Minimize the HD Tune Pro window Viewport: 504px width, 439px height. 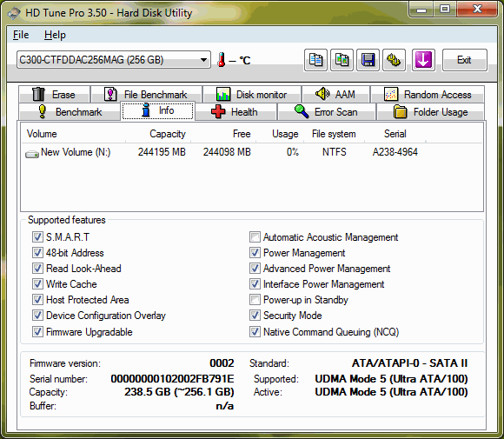pyautogui.click(x=421, y=10)
